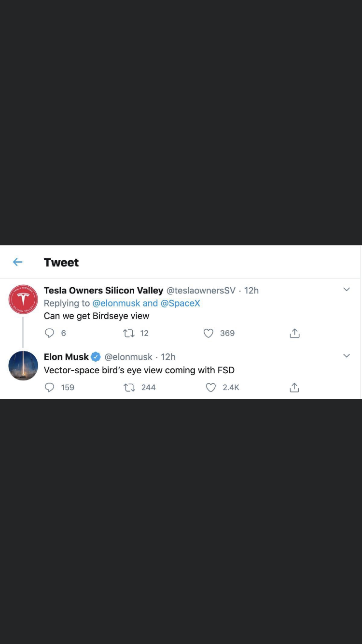Open the Vector-space bird's eye view tweet
This screenshot has height=644, width=362.
click(139, 370)
